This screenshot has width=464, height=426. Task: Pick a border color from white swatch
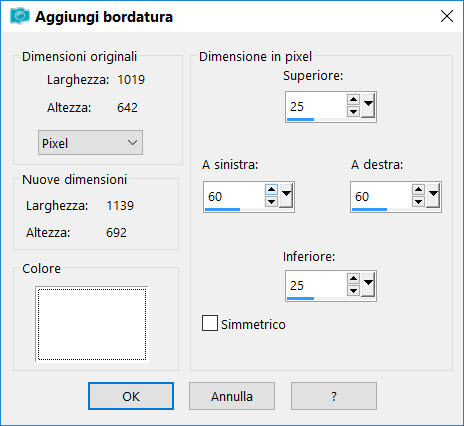coord(92,324)
